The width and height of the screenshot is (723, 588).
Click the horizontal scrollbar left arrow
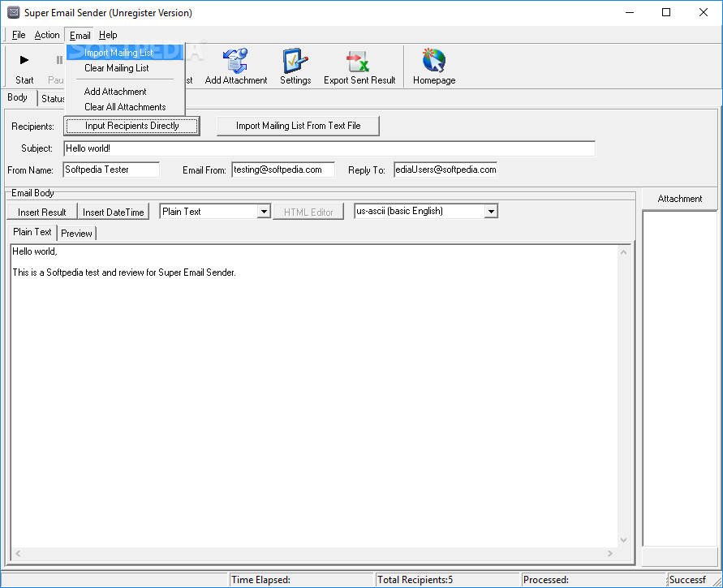click(x=18, y=553)
